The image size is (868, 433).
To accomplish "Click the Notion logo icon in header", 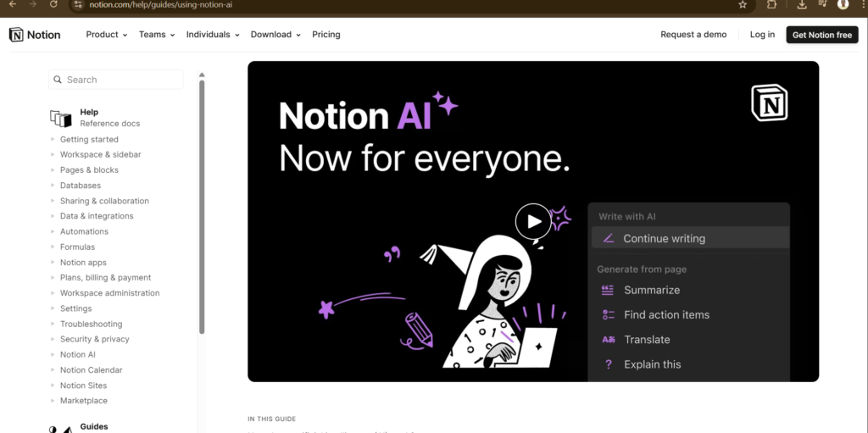I will pyautogui.click(x=17, y=35).
